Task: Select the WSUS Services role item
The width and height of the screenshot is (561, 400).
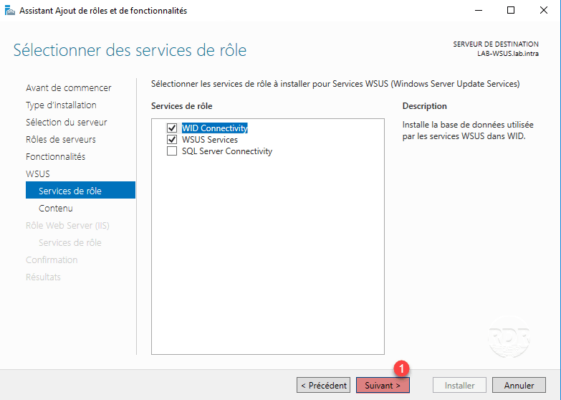Action: (210, 140)
